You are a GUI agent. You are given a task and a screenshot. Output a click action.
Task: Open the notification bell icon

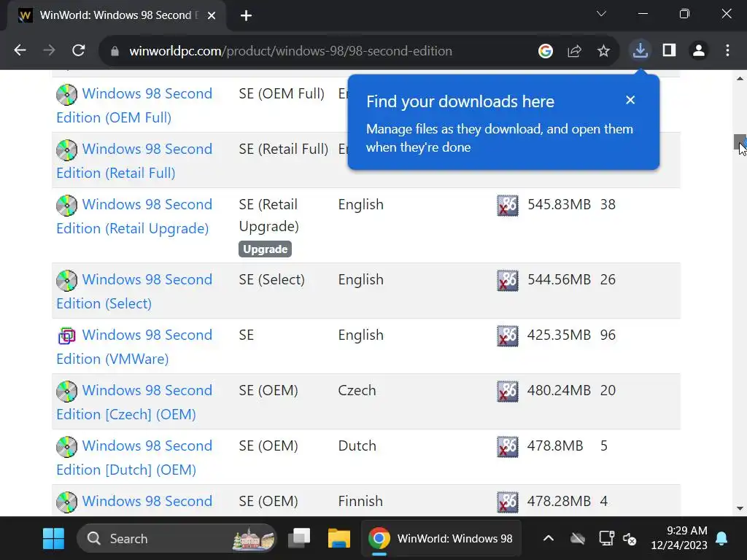pyautogui.click(x=721, y=539)
